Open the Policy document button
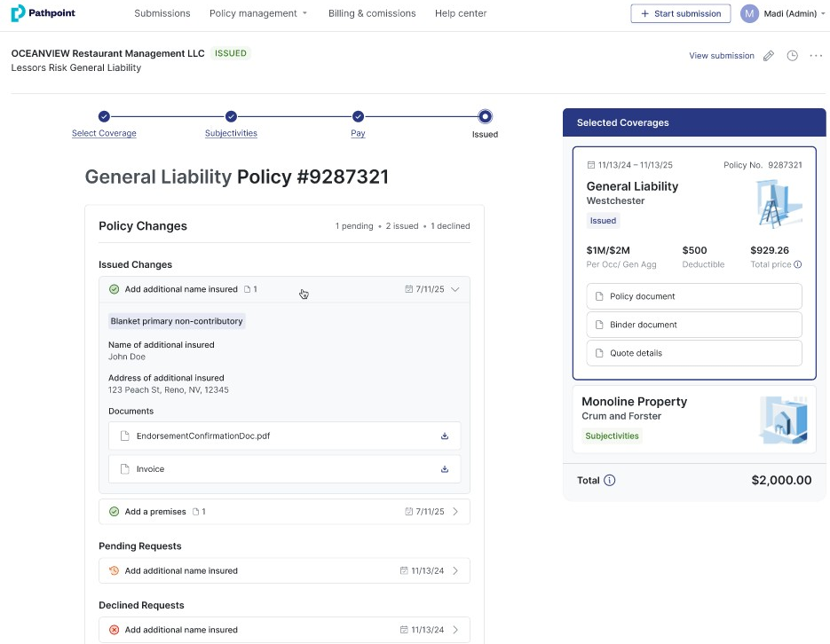The height and width of the screenshot is (644, 830). click(x=693, y=296)
